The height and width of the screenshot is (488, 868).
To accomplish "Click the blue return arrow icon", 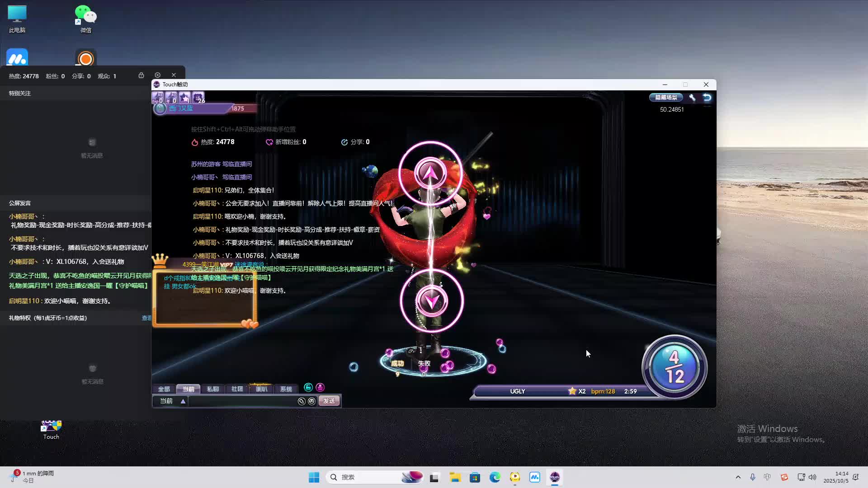I will click(x=707, y=97).
